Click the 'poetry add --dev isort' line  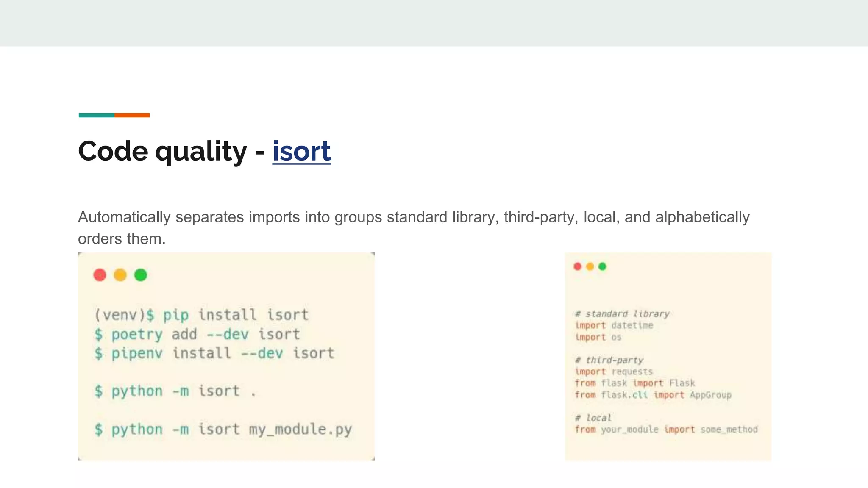tap(197, 335)
